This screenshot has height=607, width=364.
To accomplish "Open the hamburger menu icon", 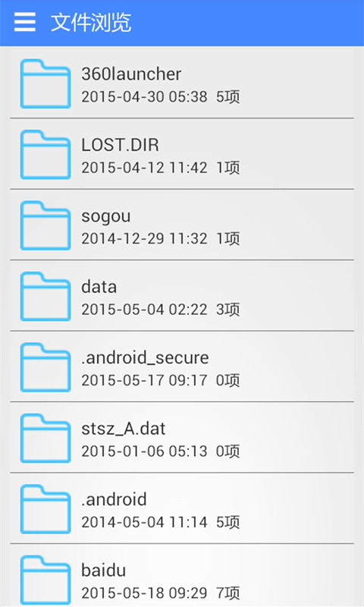I will (25, 22).
